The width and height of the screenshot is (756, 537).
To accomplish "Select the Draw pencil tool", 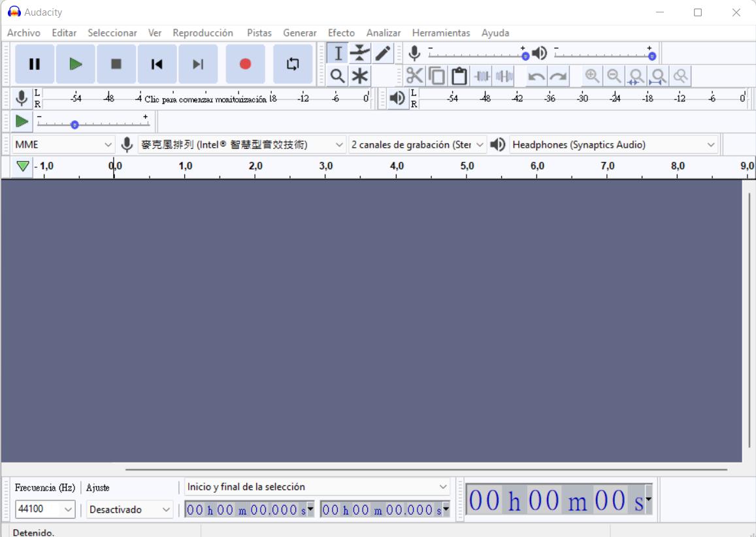I will click(382, 54).
